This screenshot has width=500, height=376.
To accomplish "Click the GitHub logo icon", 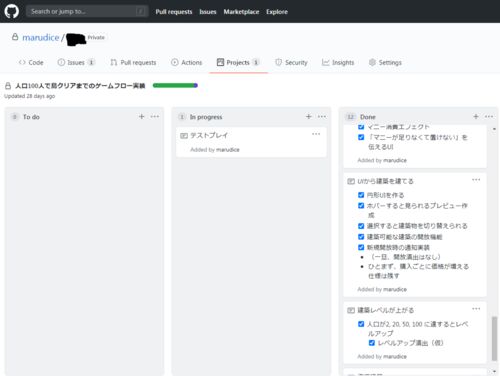I will 12,11.
